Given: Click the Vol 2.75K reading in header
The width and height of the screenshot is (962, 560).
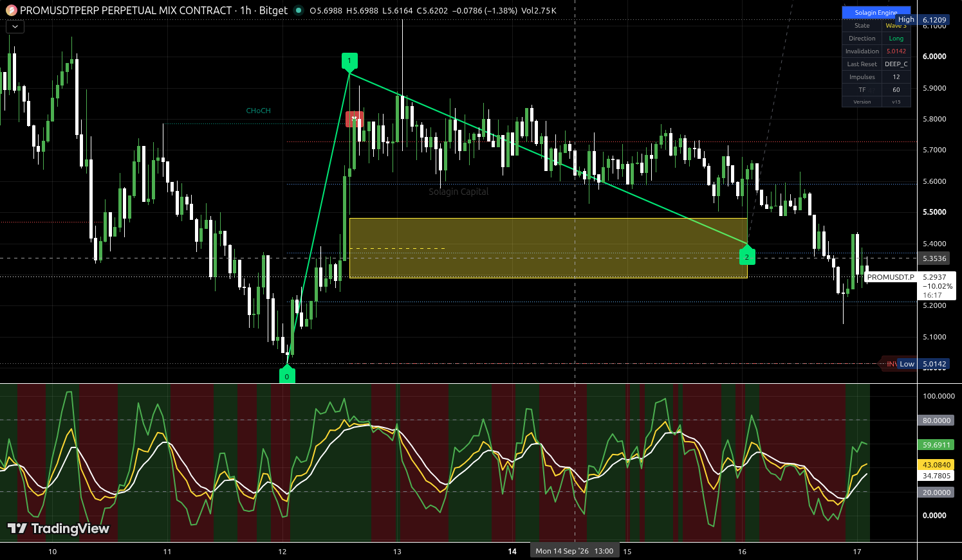Looking at the screenshot, I should tap(539, 11).
